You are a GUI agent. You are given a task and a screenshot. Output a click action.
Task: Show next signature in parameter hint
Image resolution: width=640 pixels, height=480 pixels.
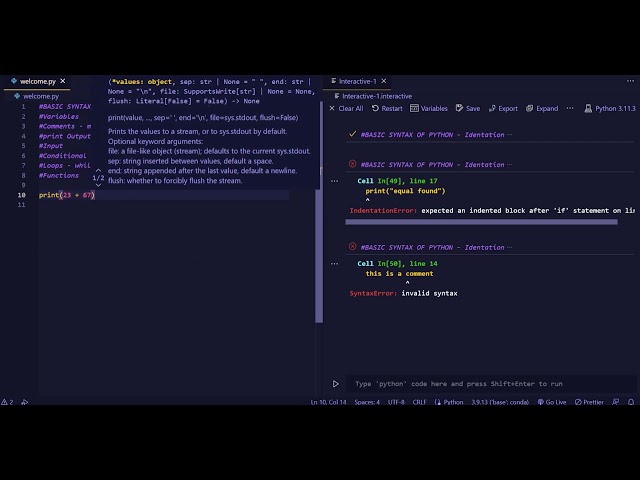(98, 185)
